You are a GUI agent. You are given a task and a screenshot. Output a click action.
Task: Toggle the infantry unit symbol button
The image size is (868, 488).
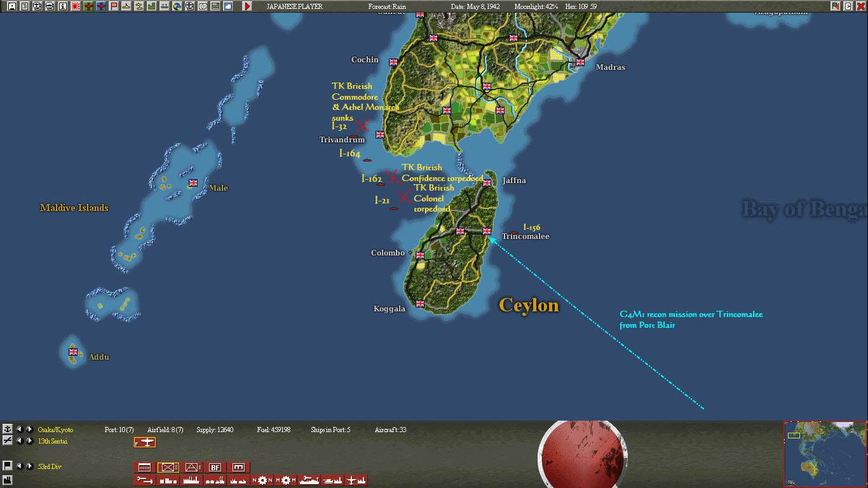[168, 468]
